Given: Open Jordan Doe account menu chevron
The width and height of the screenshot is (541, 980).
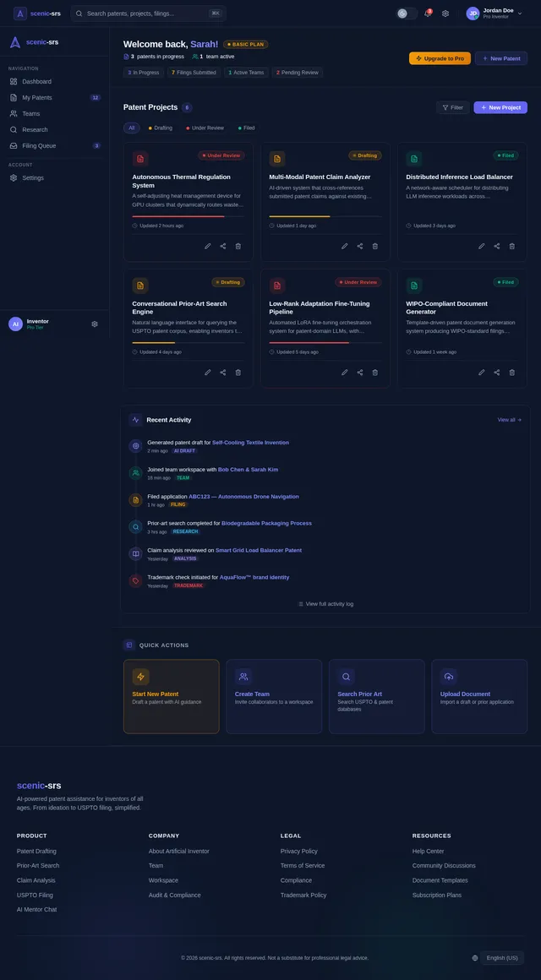Looking at the screenshot, I should click(520, 14).
